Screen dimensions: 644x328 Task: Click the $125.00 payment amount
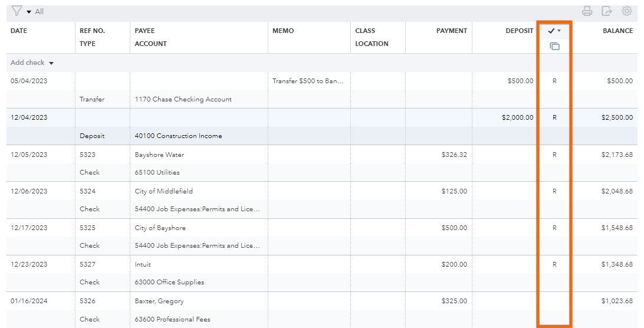point(454,191)
